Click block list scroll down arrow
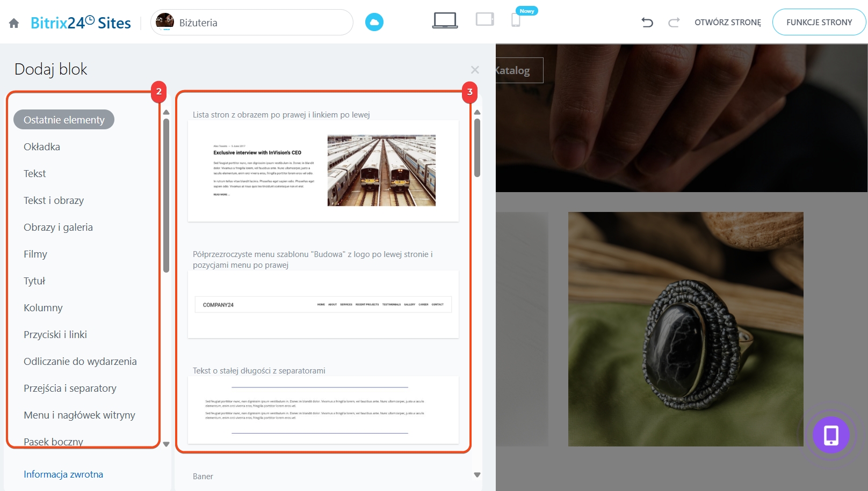 pos(477,475)
